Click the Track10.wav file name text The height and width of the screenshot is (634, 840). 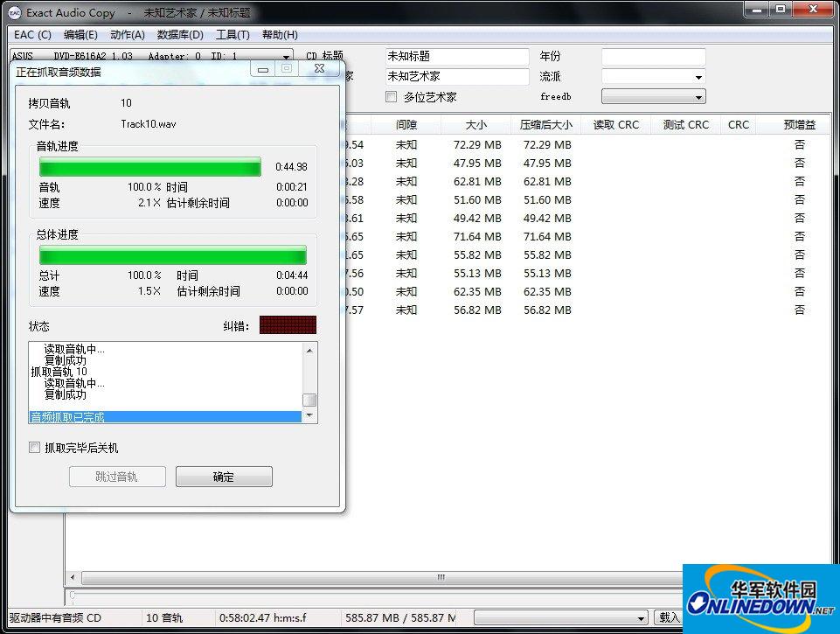pos(149,124)
